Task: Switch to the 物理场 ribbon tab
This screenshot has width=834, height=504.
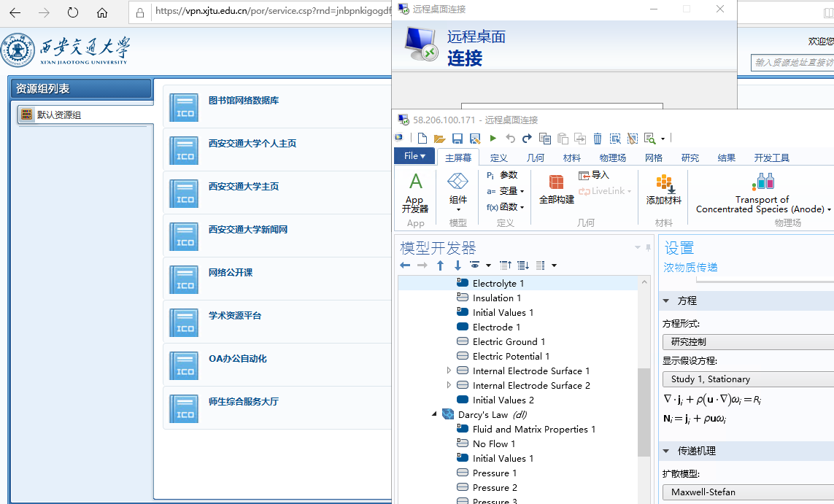Action: pyautogui.click(x=612, y=158)
